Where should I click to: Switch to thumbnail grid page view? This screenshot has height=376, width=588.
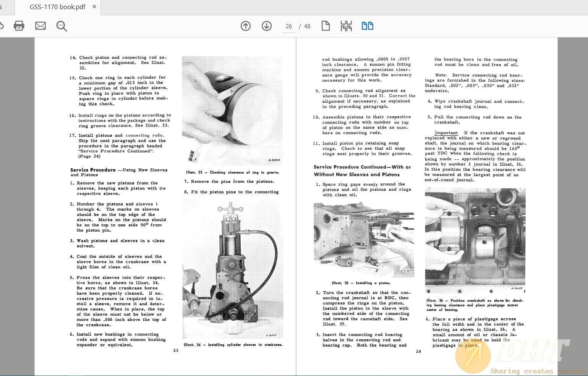[x=346, y=26]
